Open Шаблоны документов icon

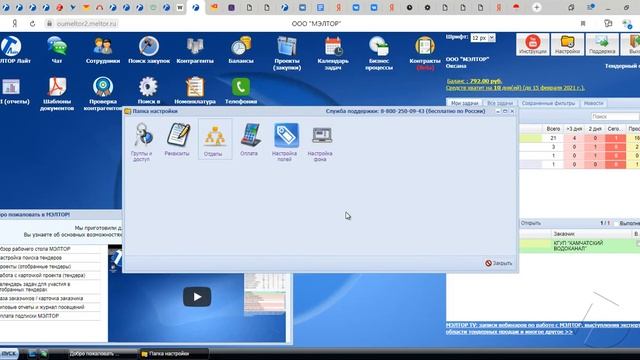tap(57, 94)
